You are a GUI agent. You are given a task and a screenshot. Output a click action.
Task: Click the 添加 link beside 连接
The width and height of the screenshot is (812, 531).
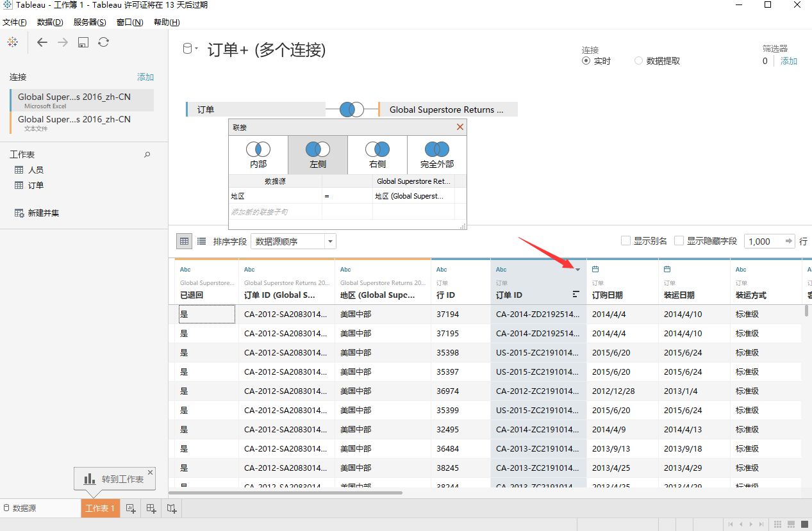click(x=145, y=77)
